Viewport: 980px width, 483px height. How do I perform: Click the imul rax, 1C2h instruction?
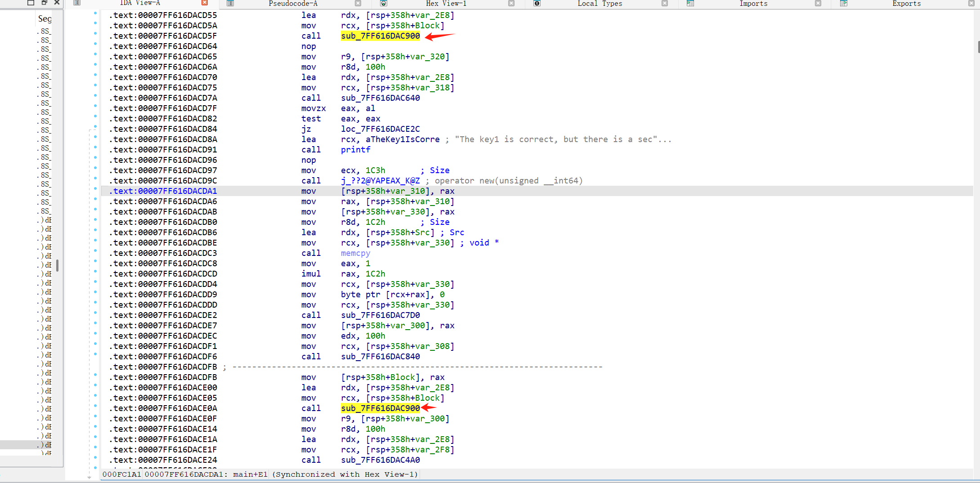[343, 274]
